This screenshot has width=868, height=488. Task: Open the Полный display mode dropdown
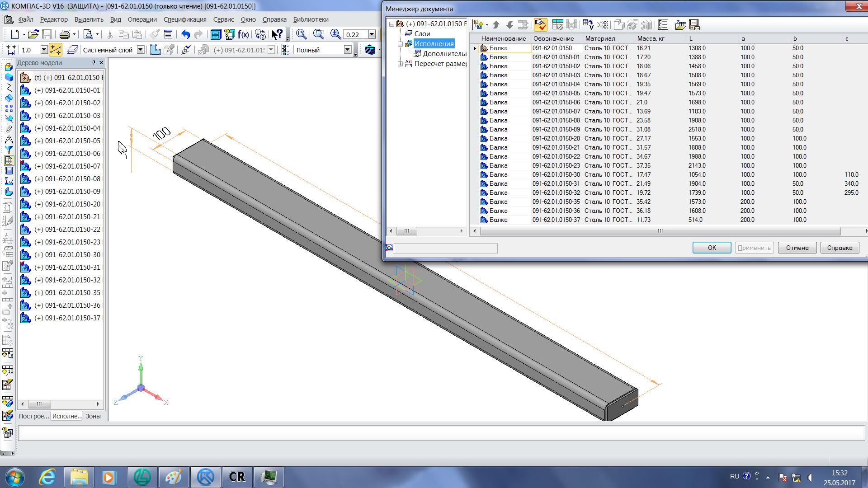347,50
